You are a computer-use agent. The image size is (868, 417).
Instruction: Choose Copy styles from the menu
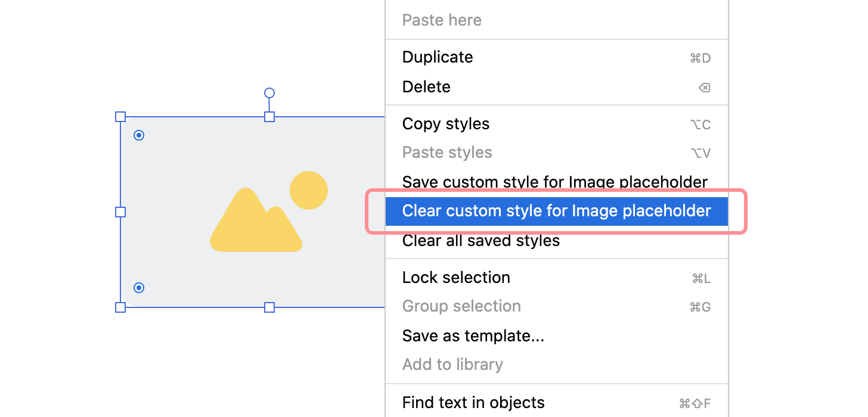pos(446,123)
